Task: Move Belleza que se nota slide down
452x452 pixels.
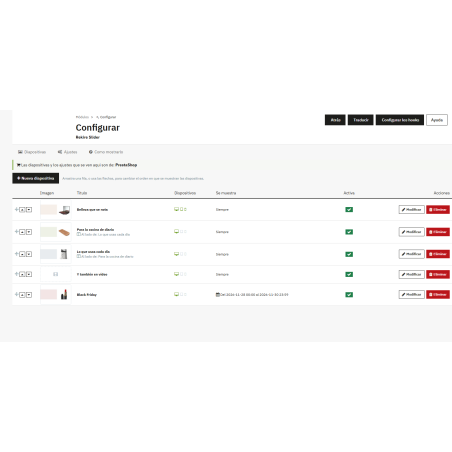Action: [29, 210]
